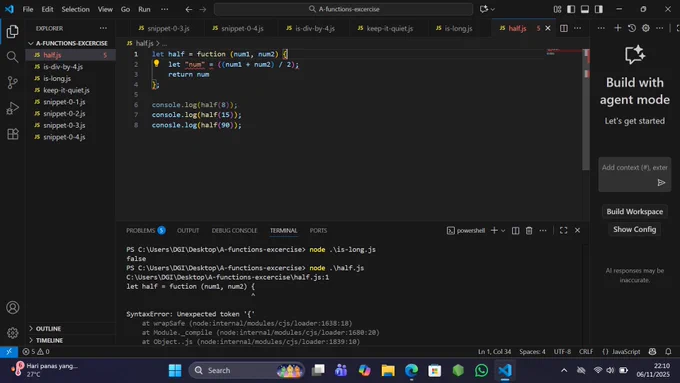680x383 pixels.
Task: Toggle the secondary side bar visibility
Action: [x=598, y=9]
